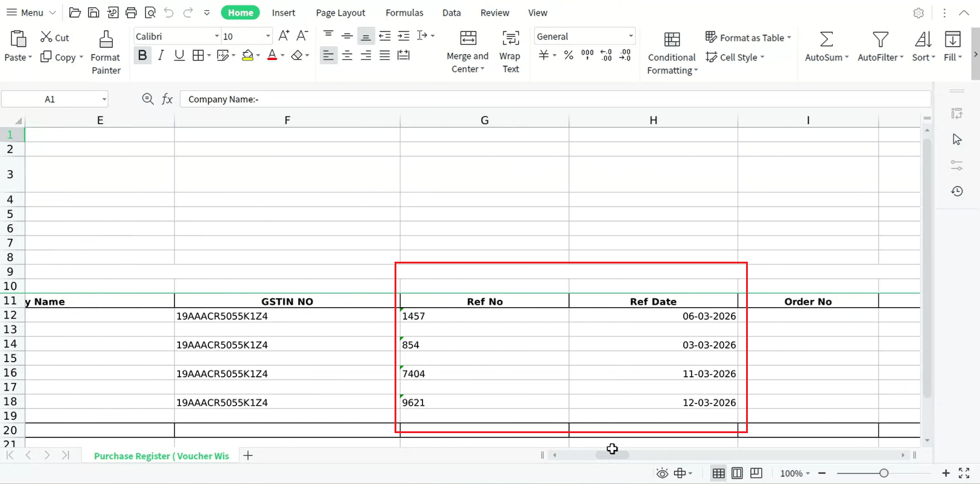Add a new sheet with plus button

pos(248,456)
